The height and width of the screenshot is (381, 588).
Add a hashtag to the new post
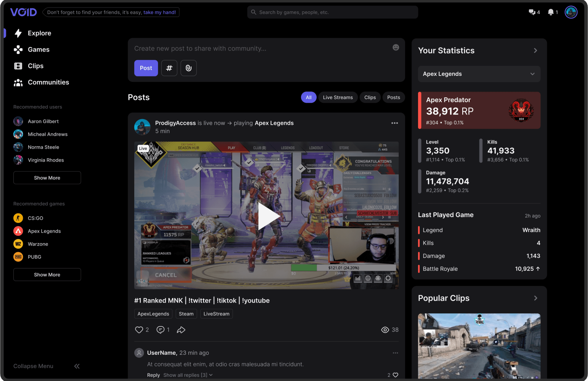169,68
